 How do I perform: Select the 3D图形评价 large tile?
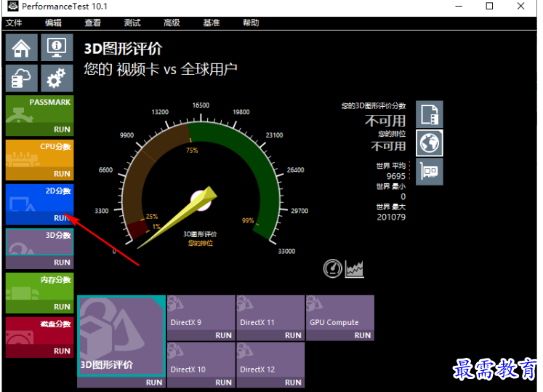121,335
